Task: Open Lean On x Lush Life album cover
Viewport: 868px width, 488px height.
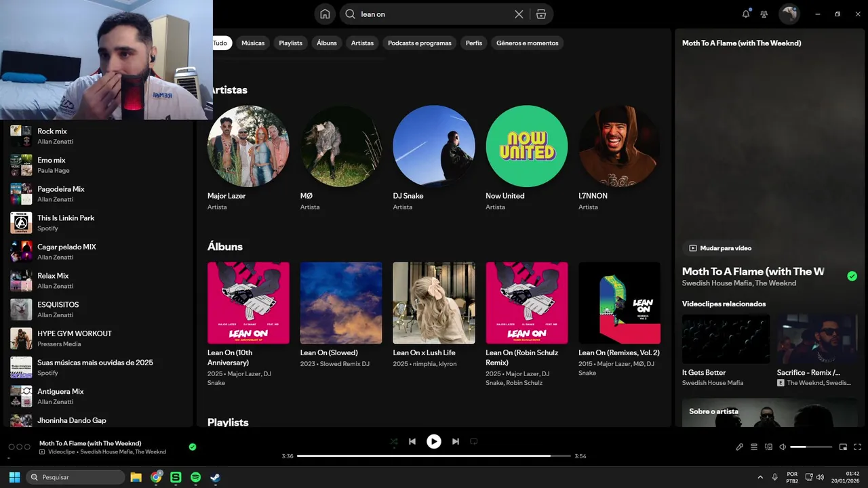Action: 434,303
